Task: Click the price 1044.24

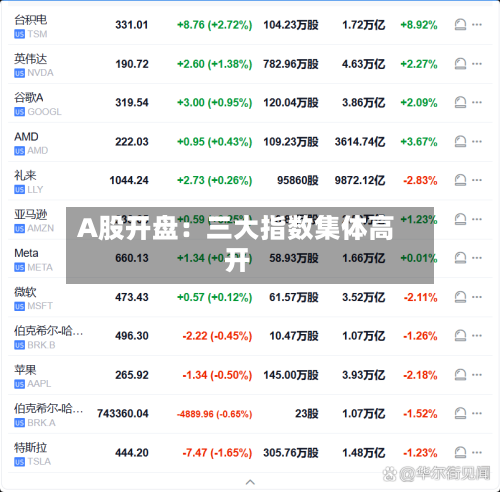Action: 129,180
